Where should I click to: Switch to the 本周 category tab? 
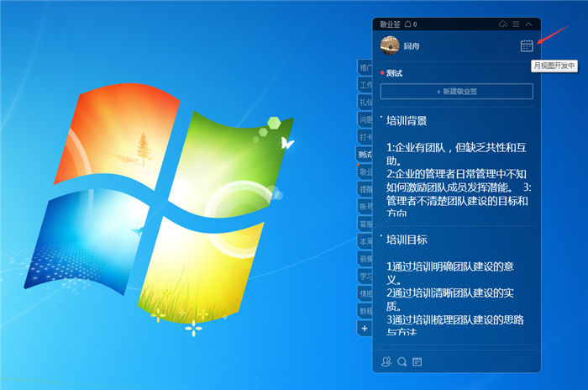coord(365,241)
